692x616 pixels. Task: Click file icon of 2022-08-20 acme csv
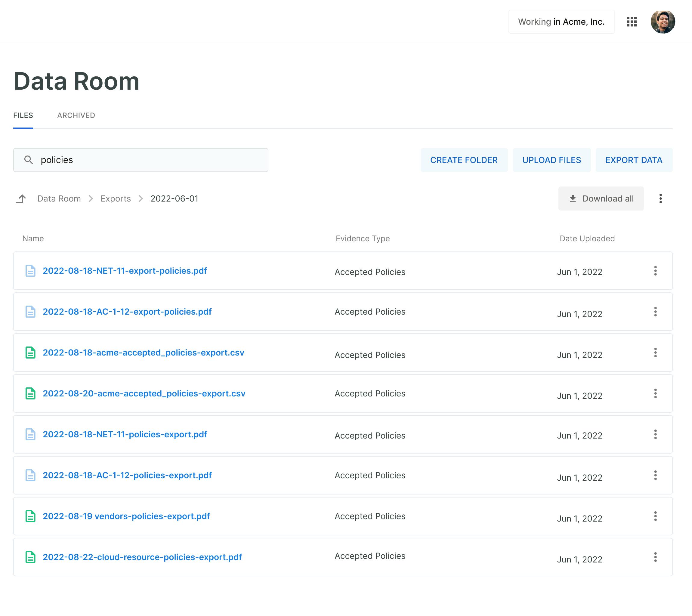(x=30, y=393)
